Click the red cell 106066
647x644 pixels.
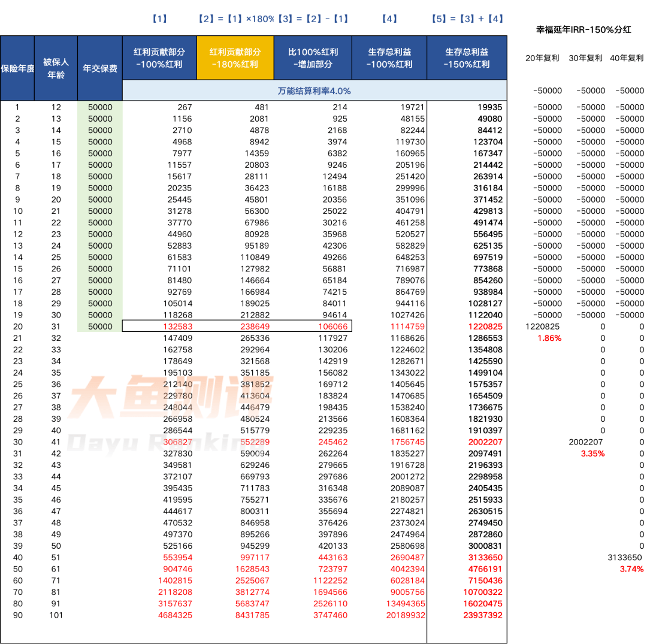[332, 326]
